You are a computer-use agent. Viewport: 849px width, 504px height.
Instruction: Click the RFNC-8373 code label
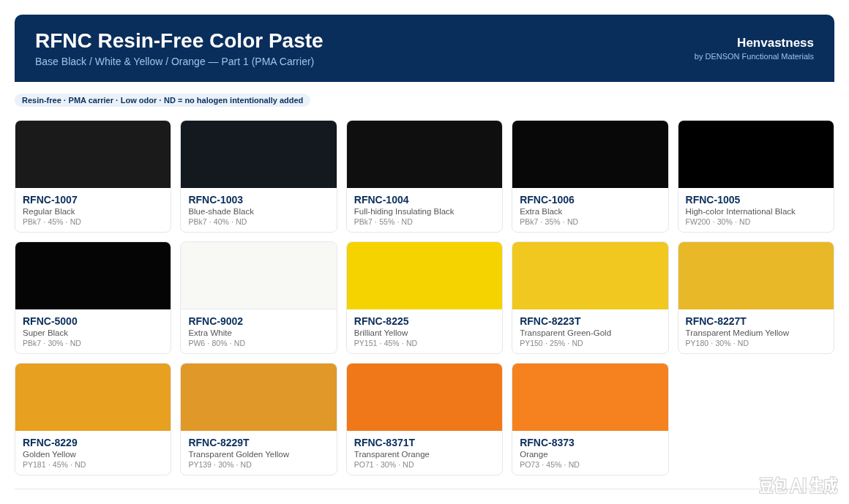(547, 443)
